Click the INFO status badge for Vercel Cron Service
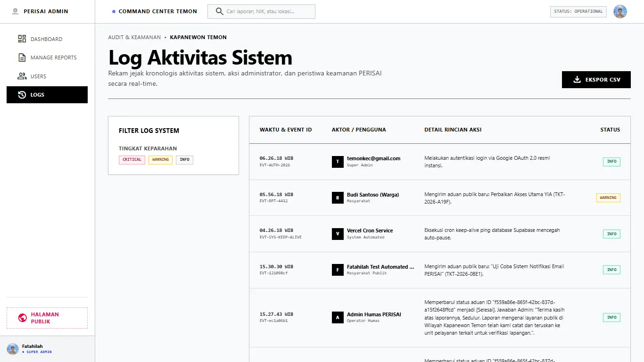Screen dimensions: 644x362 pos(611,234)
